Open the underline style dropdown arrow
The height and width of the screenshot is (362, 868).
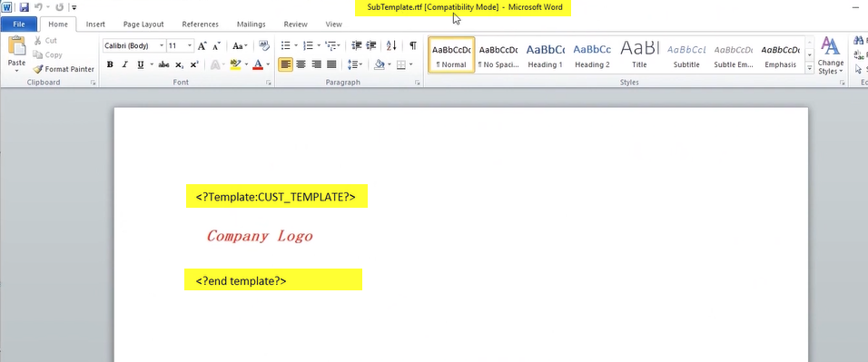pyautogui.click(x=151, y=64)
